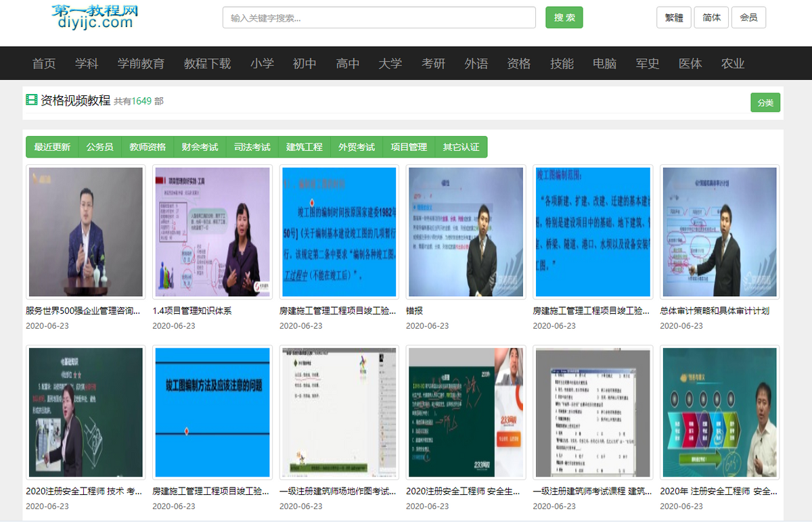Select the 其它认证 category tab
The width and height of the screenshot is (812, 522).
click(x=461, y=147)
